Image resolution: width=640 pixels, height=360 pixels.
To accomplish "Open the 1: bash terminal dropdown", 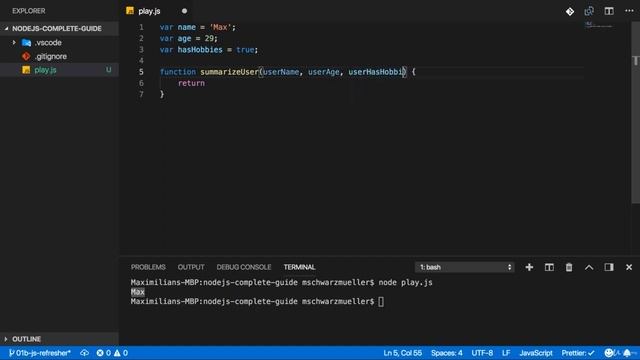I will [x=465, y=267].
